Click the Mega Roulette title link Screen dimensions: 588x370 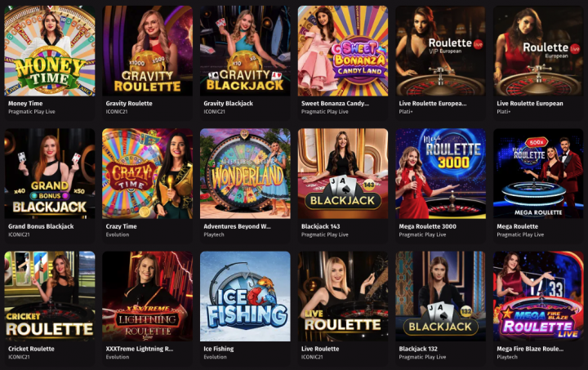tap(517, 226)
